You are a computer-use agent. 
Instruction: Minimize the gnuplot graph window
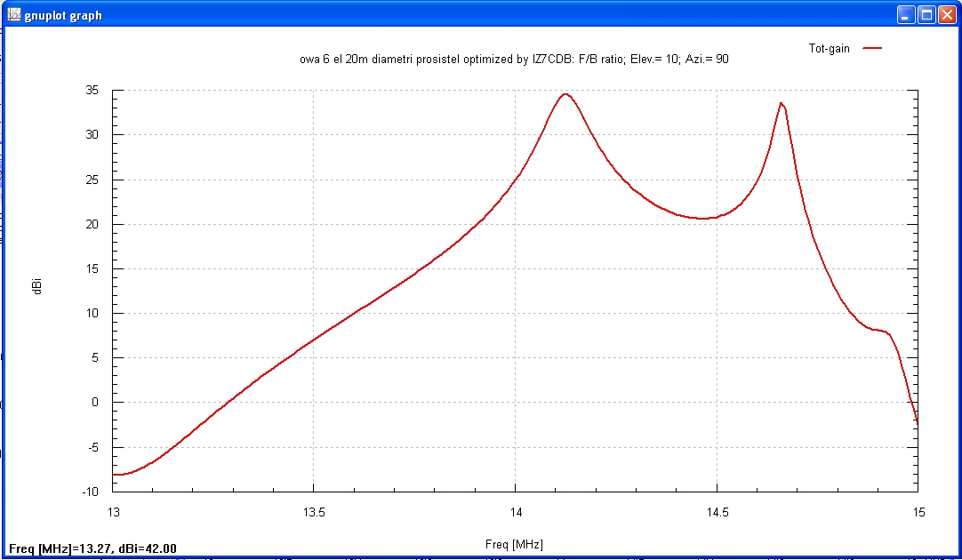click(x=906, y=15)
